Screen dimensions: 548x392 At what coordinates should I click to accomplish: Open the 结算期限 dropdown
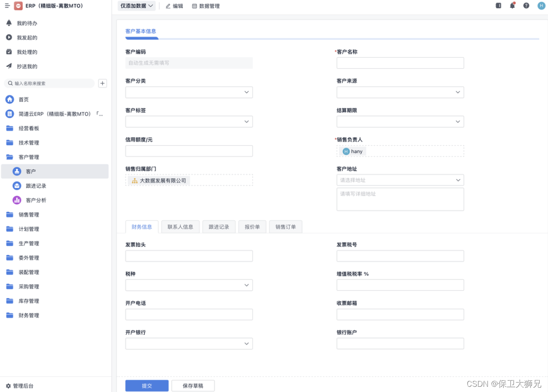click(x=400, y=122)
